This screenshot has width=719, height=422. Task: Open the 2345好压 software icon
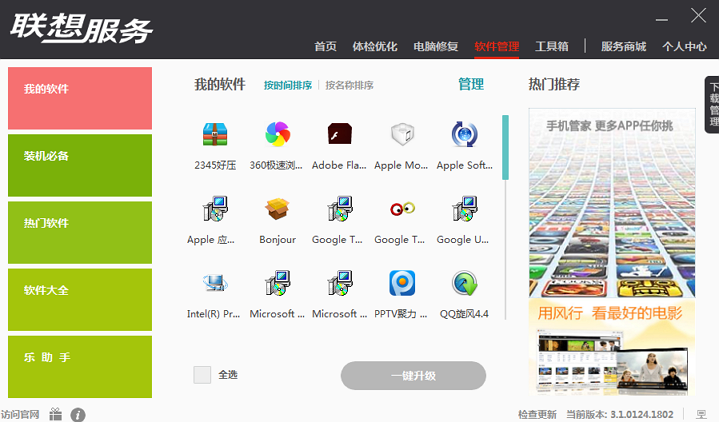[x=215, y=134]
